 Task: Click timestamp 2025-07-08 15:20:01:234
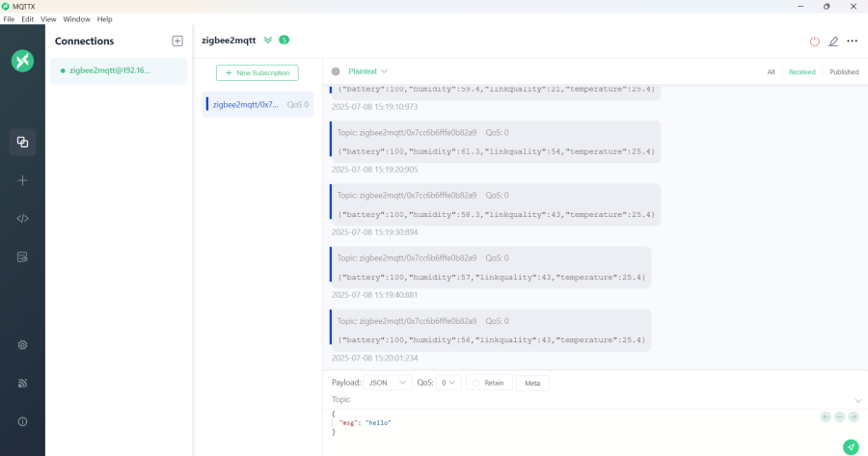pos(375,358)
